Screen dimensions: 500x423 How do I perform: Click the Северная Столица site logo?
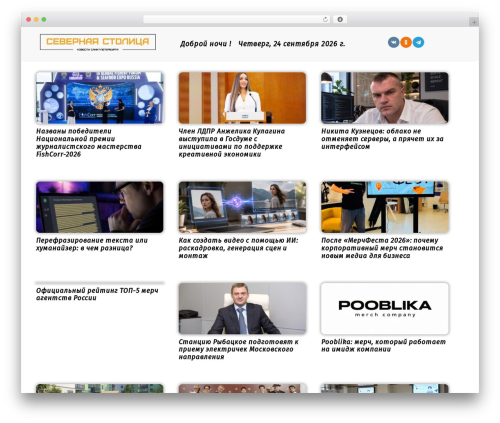98,42
